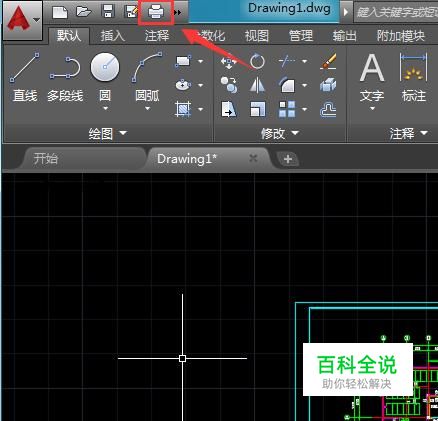Expand the Quick Access toolbar overflow arrows
438x421 pixels.
coord(178,13)
